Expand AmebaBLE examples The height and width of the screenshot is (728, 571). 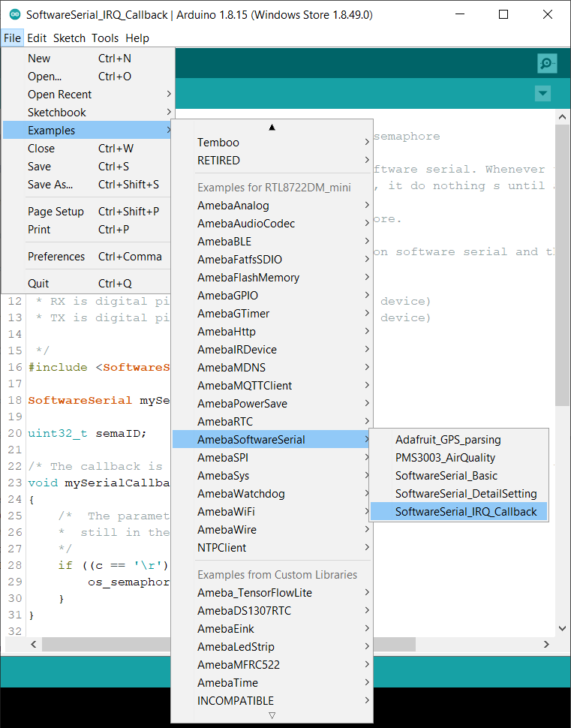pyautogui.click(x=272, y=242)
